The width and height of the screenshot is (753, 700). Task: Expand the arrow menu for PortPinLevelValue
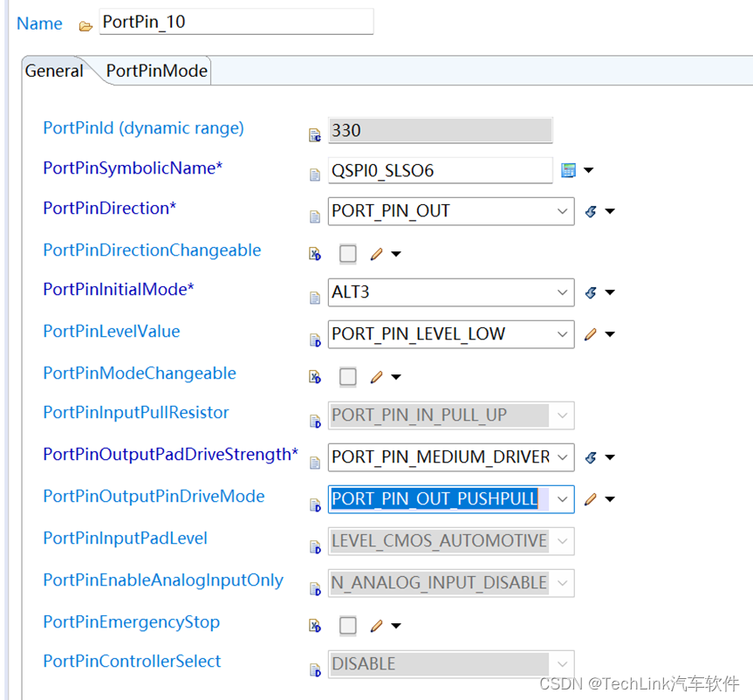pyautogui.click(x=610, y=334)
